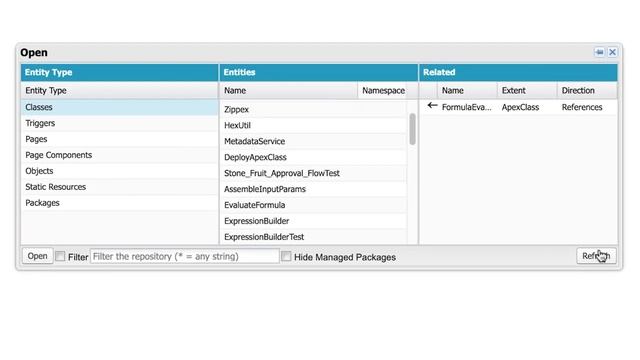Pin the Open dialog window

click(599, 52)
